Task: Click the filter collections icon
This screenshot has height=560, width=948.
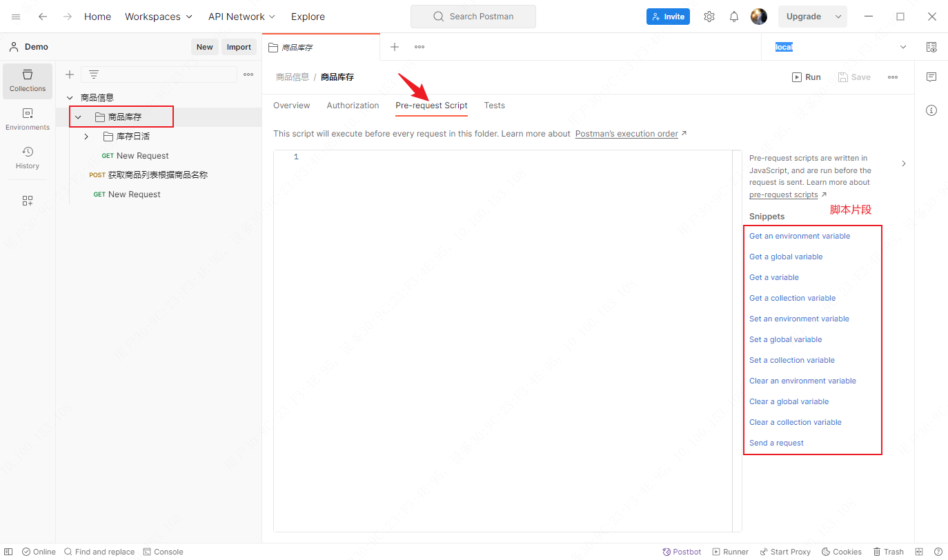Action: (x=94, y=74)
